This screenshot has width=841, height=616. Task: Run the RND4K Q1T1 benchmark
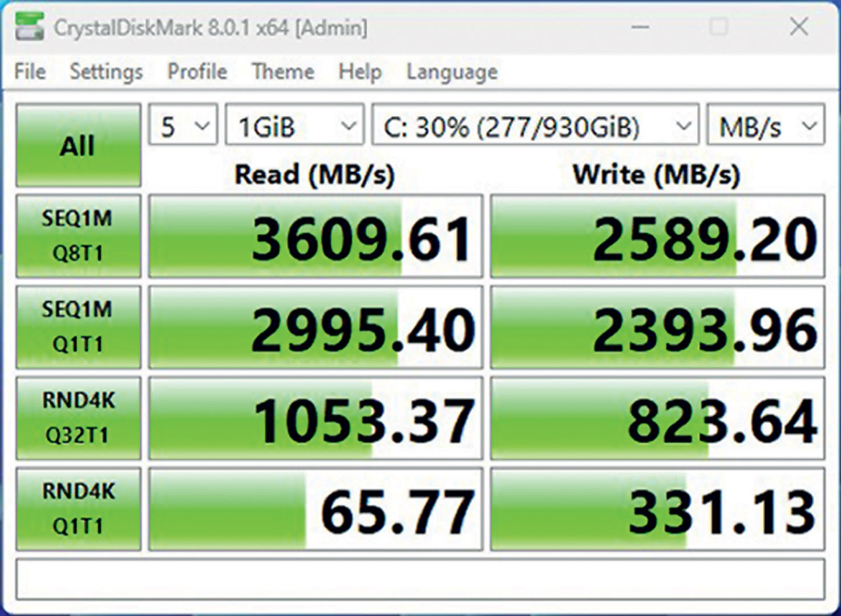78,509
